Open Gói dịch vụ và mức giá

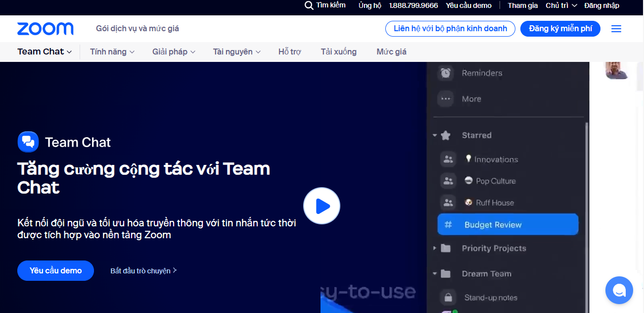138,29
